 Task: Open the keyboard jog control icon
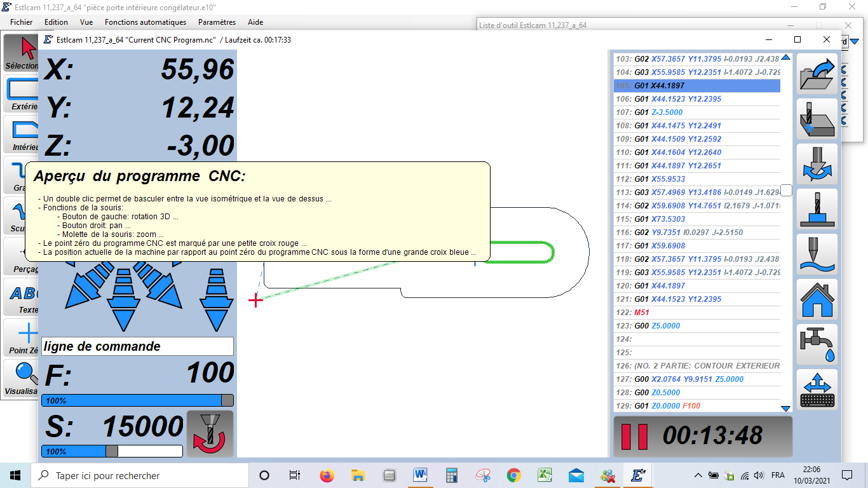817,390
